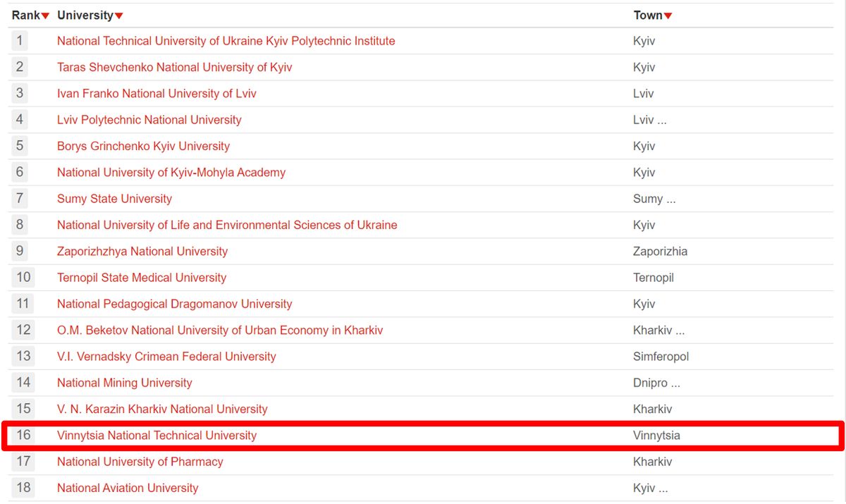Open Ivan Franko National University of Lviv
Screen dimensions: 846x504
157,94
